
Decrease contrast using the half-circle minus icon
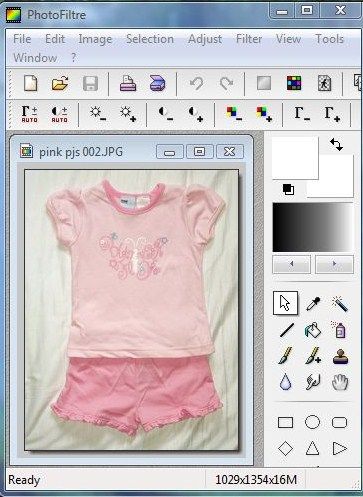(x=165, y=114)
